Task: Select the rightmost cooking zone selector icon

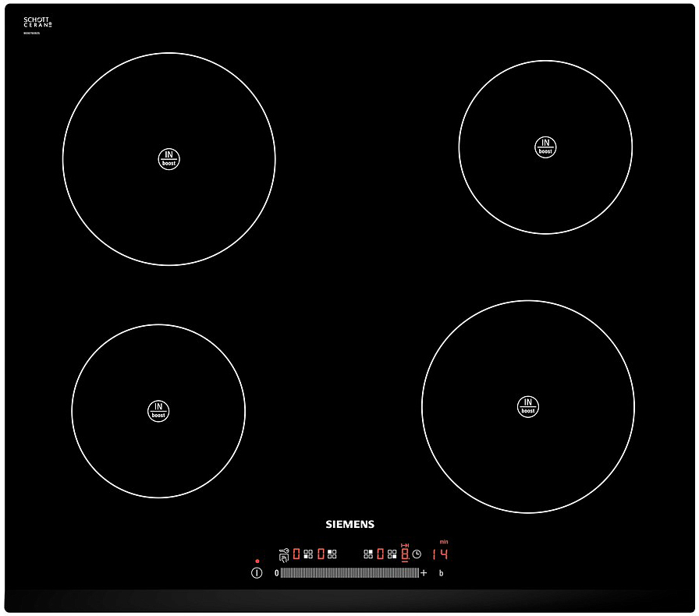Action: point(392,554)
